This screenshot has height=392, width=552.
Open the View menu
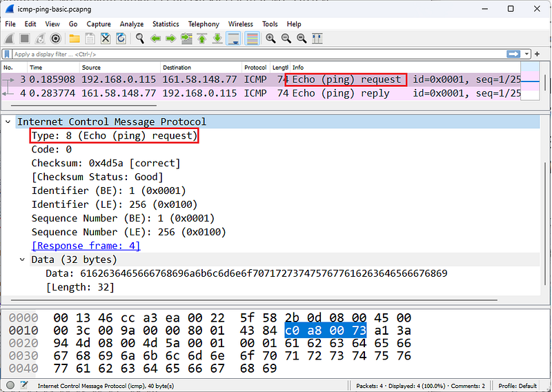52,24
